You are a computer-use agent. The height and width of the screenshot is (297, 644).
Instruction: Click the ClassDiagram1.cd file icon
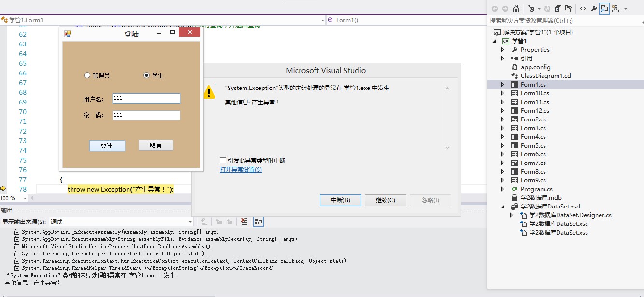click(515, 76)
